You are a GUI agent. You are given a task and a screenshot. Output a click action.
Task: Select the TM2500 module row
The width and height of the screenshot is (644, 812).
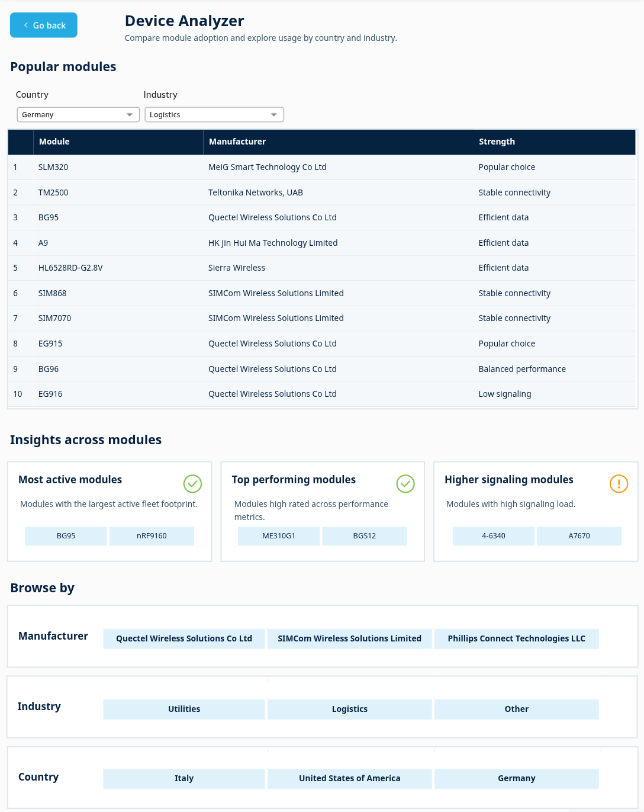pyautogui.click(x=321, y=192)
